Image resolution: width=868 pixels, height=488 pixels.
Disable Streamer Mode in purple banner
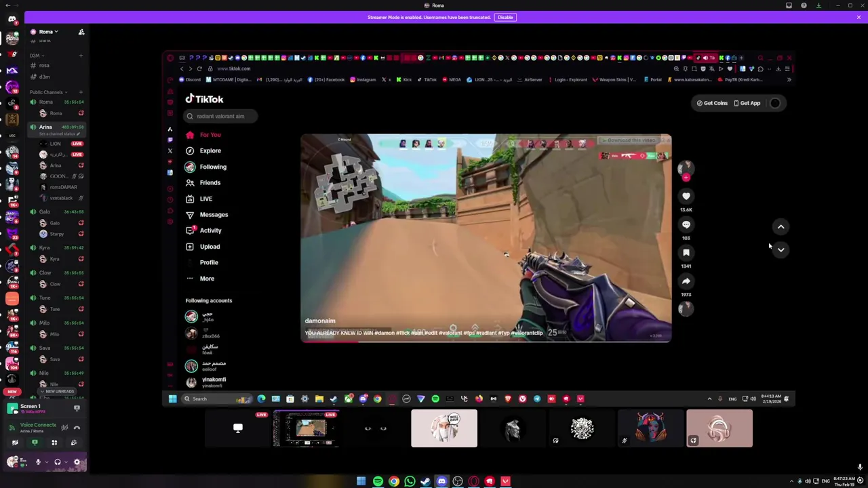(x=505, y=17)
